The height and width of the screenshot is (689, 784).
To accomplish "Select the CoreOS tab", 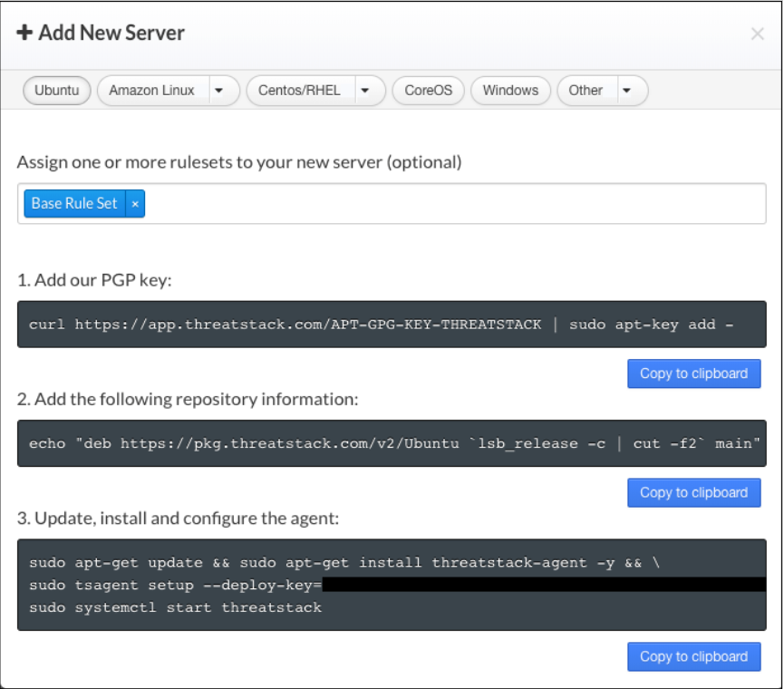I will pos(428,91).
